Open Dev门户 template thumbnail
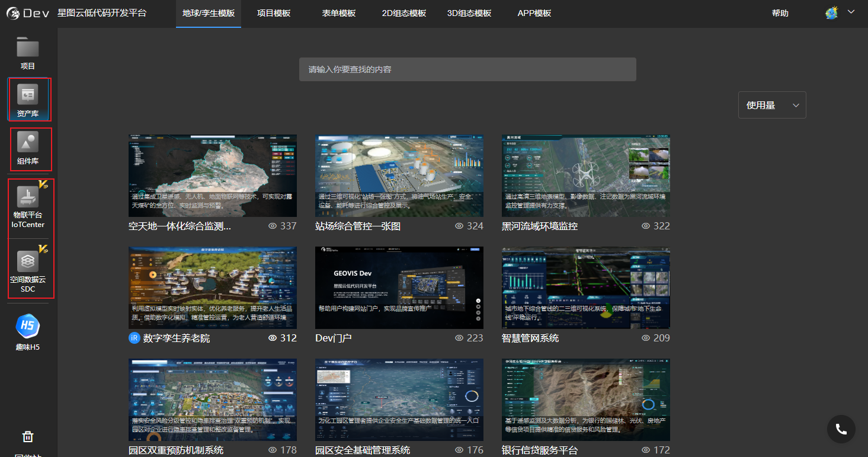 click(399, 287)
